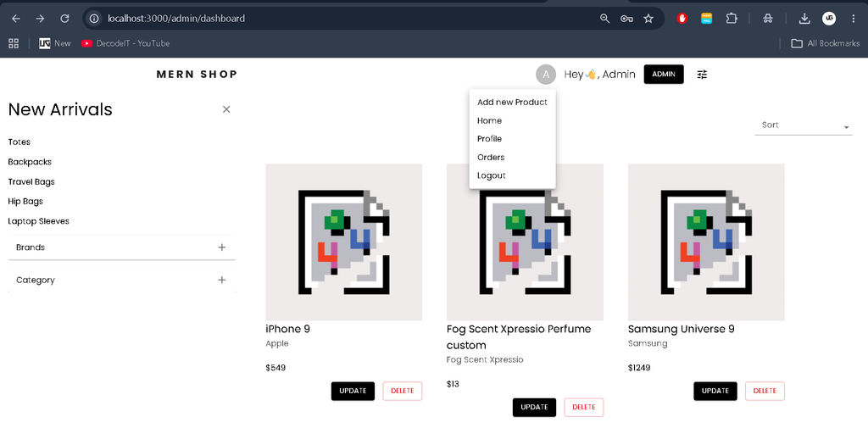Click the browser forward arrow
This screenshot has width=868, height=428.
[40, 19]
